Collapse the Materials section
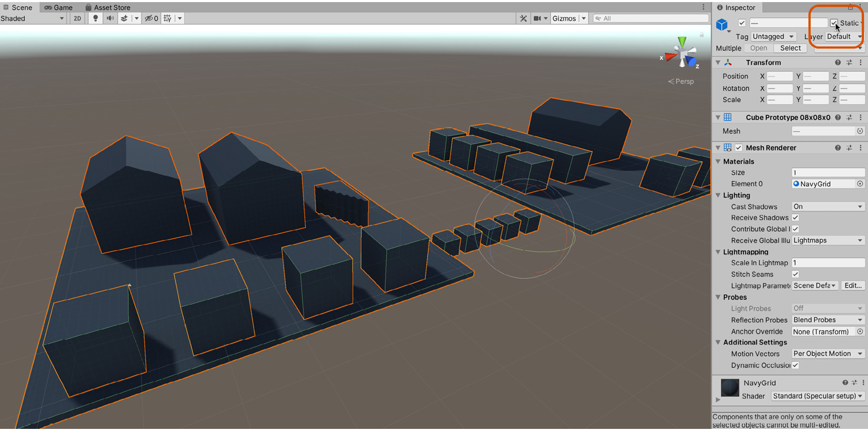Screen dimensions: 868x431 pyautogui.click(x=718, y=162)
